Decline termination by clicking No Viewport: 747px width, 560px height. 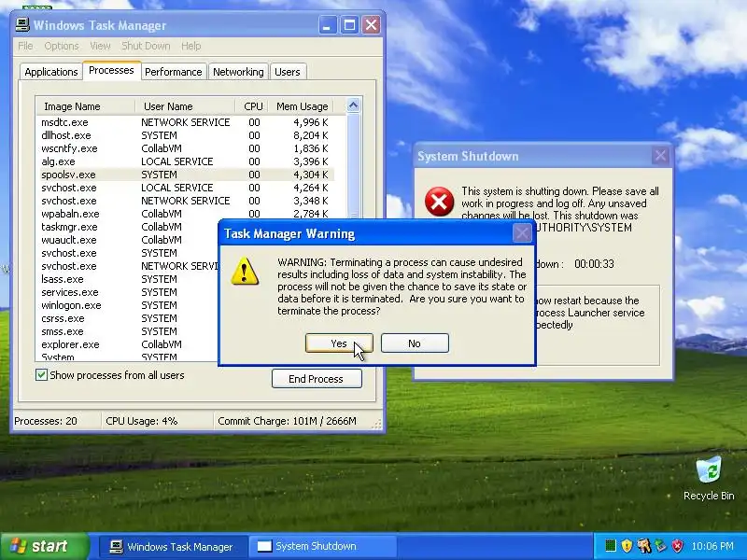[415, 343]
